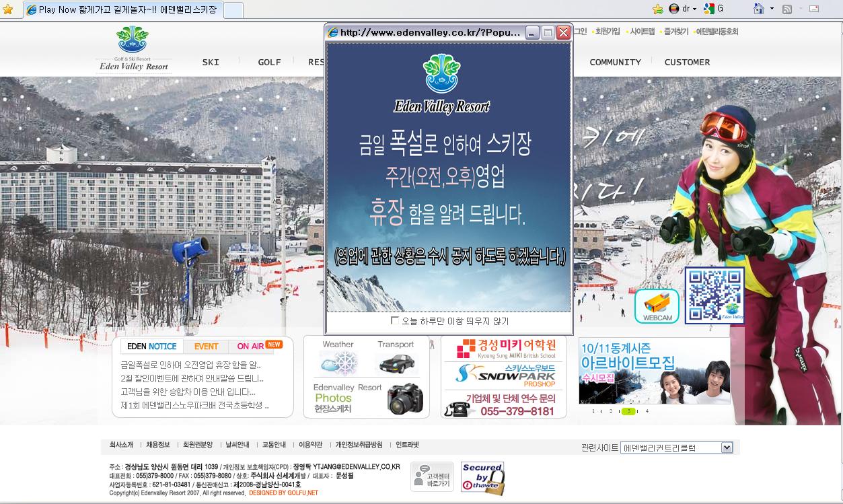Screen dimensions: 843x504
Task: Click the popup snow closure notice image
Action: 448,177
